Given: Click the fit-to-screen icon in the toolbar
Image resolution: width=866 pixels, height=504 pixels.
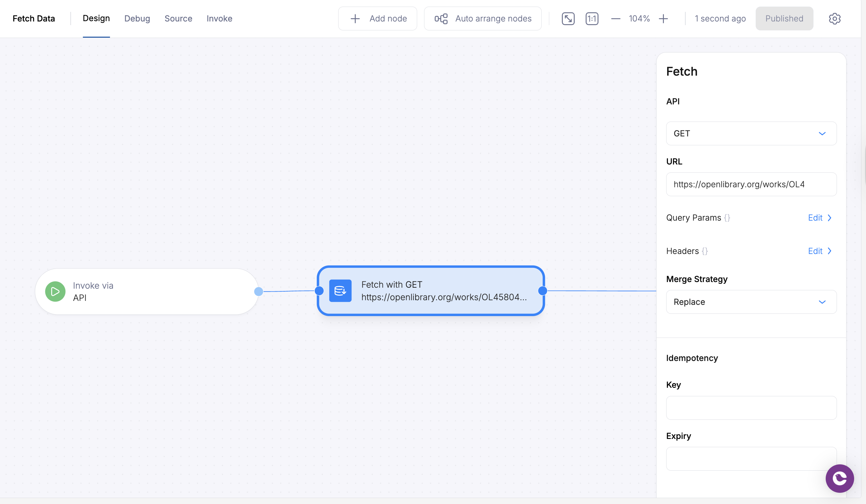Looking at the screenshot, I should [x=568, y=18].
